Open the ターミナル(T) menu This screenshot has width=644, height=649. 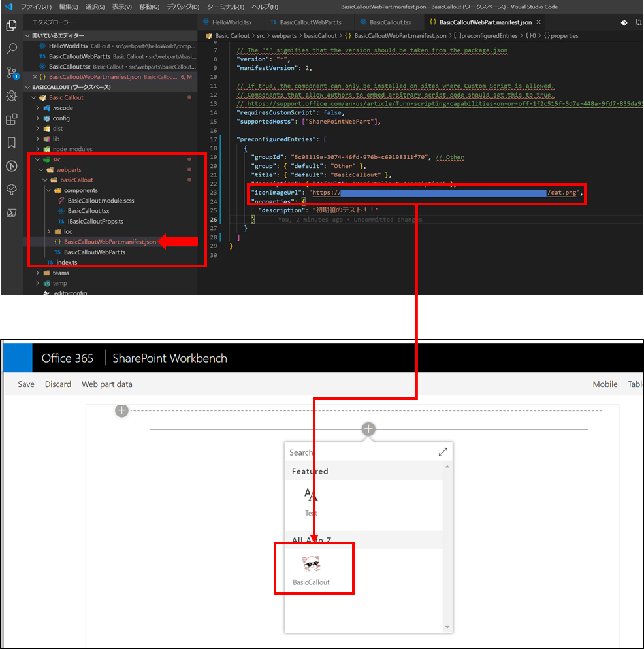(225, 7)
